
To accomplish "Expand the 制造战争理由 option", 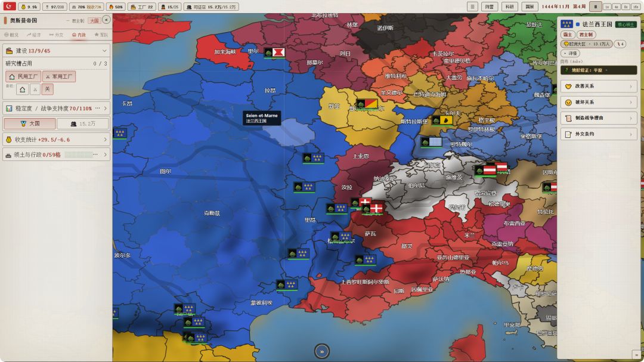I will (599, 118).
